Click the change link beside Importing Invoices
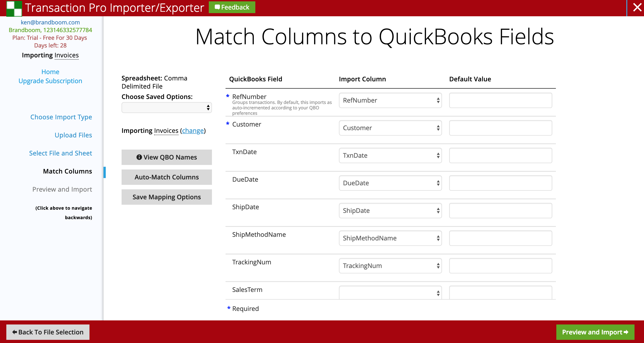Viewport: 644px width, 343px height. click(x=193, y=131)
